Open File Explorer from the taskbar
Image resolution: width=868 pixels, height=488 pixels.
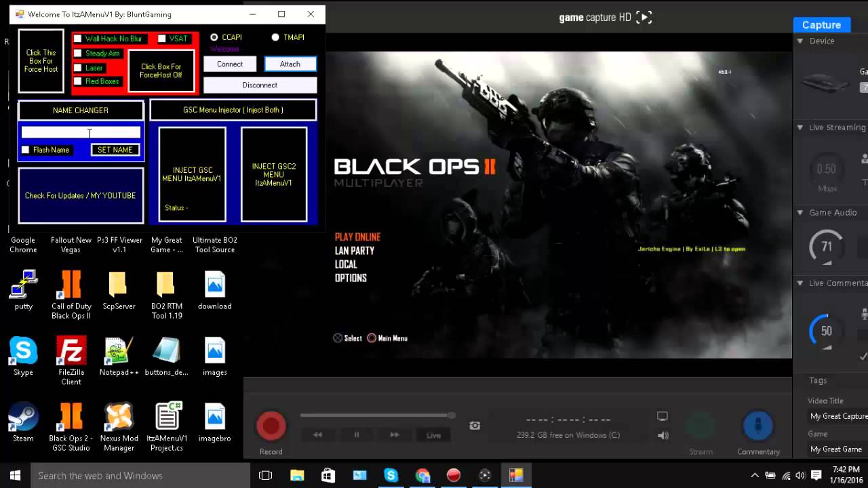click(x=297, y=475)
